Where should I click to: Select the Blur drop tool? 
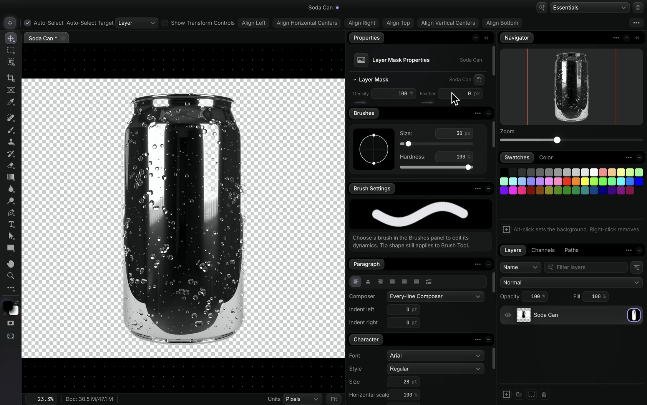coord(11,189)
